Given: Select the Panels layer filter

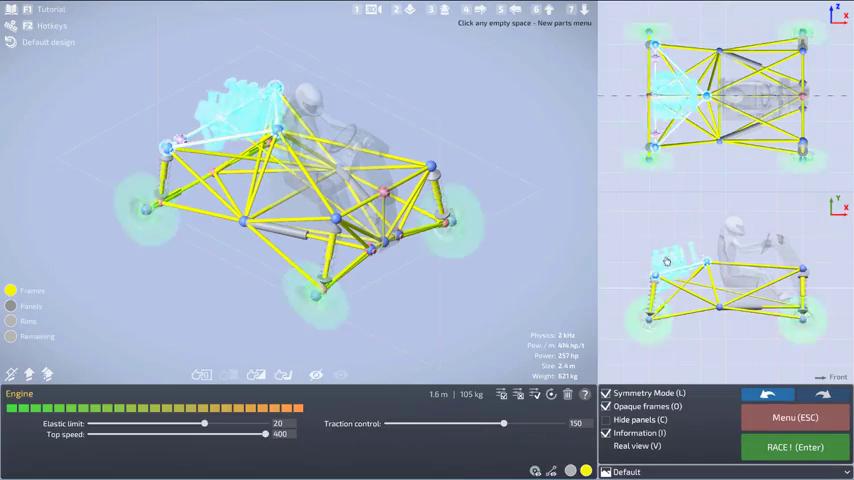Looking at the screenshot, I should [x=11, y=306].
